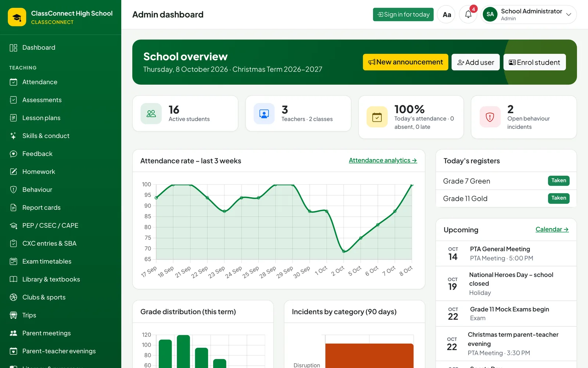Click the Aa text size icon

pyautogui.click(x=447, y=14)
